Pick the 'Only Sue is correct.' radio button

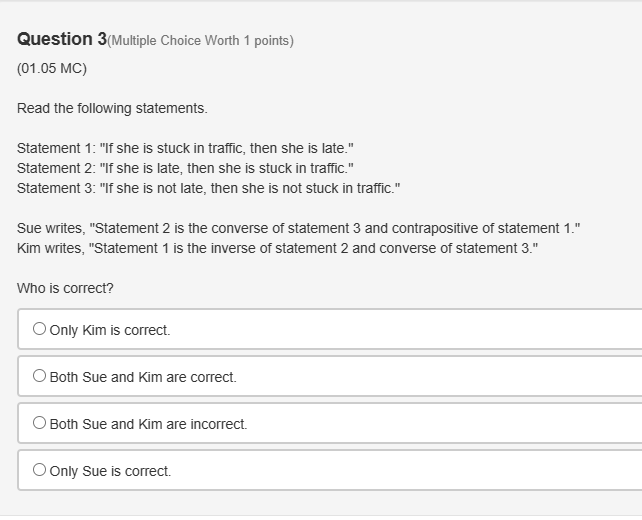(x=39, y=470)
